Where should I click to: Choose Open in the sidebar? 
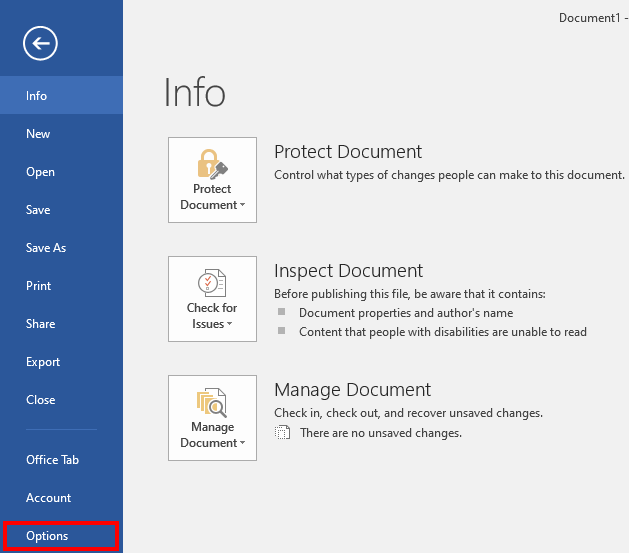coord(61,172)
